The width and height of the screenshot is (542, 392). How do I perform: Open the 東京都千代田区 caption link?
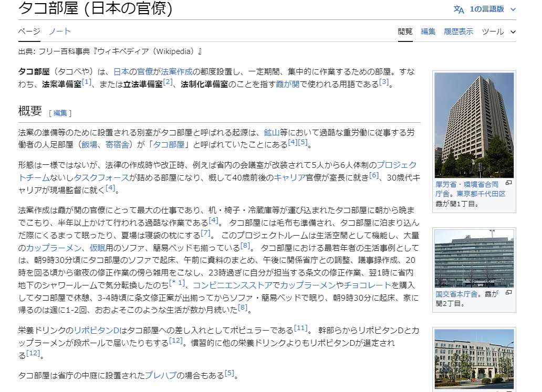click(x=481, y=194)
